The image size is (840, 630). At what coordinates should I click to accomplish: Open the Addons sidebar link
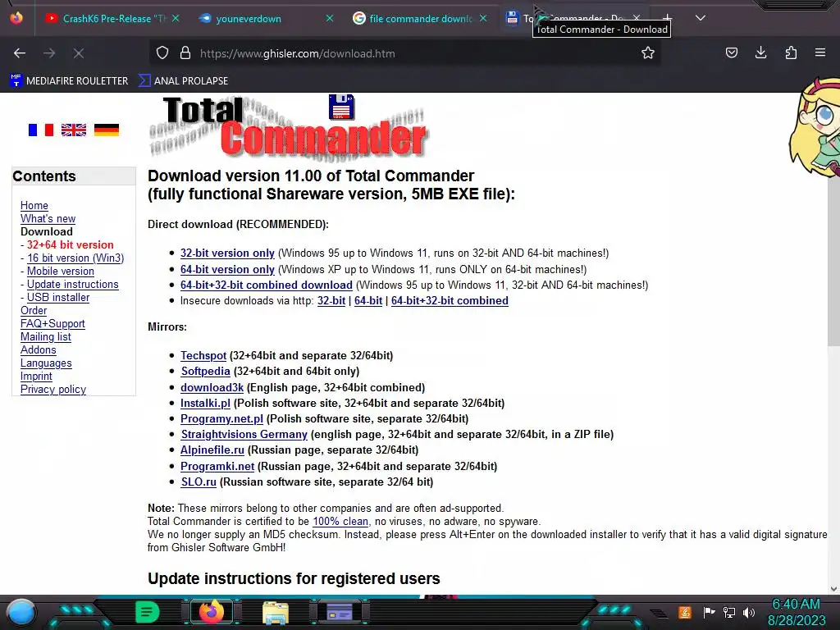38,349
